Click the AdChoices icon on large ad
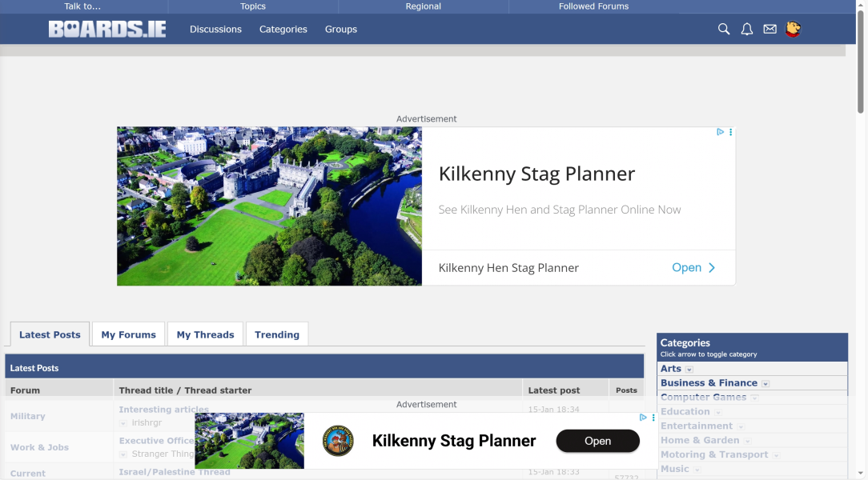 tap(720, 132)
